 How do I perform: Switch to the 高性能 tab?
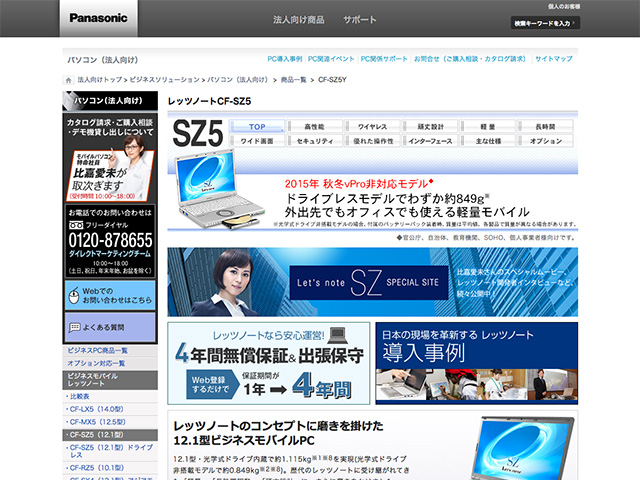315,127
